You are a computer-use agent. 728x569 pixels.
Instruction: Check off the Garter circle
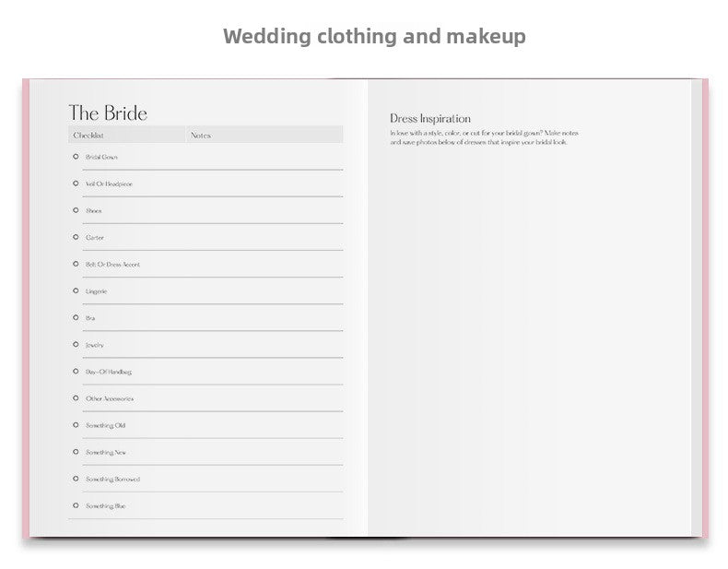pyautogui.click(x=76, y=237)
